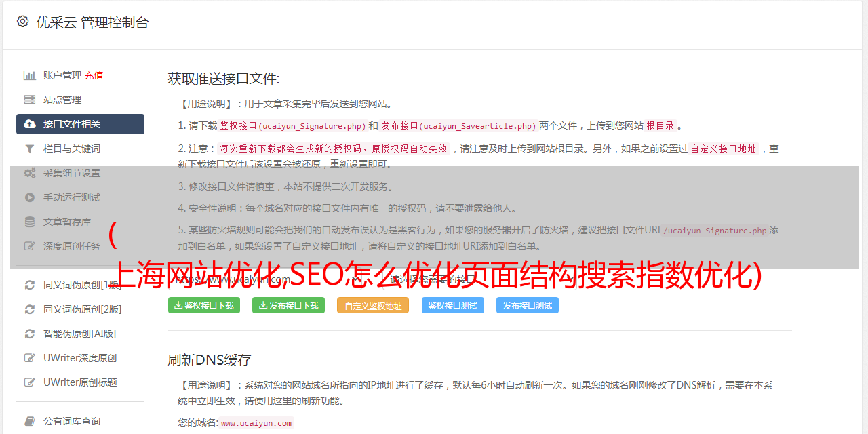Click the 自定义接口地址 highlighted text
This screenshot has width=868, height=434.
(x=724, y=149)
